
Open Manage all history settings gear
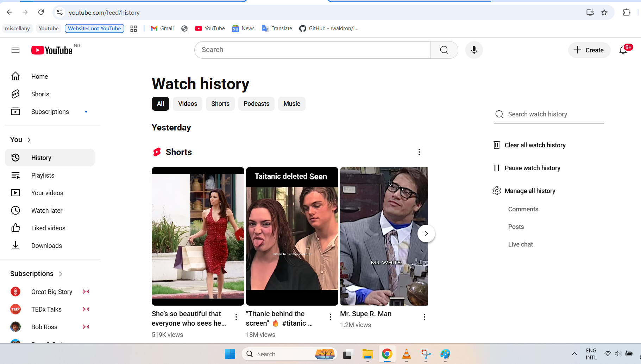coord(497,191)
